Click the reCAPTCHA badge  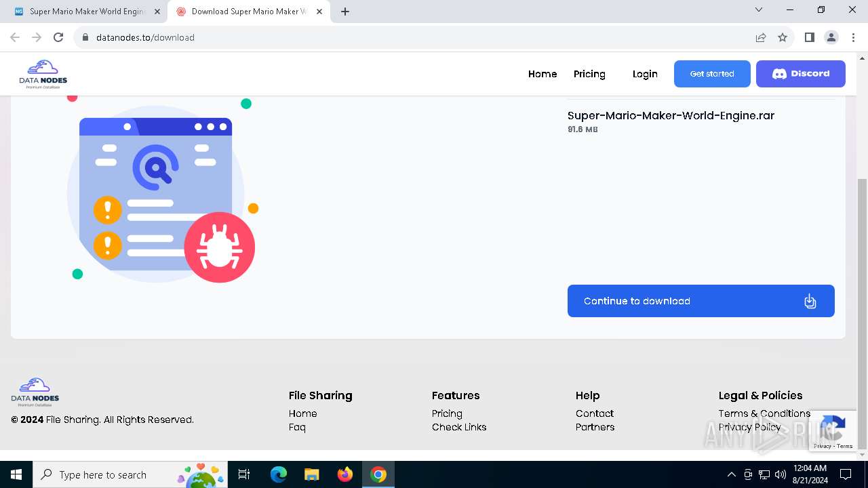[x=832, y=430]
